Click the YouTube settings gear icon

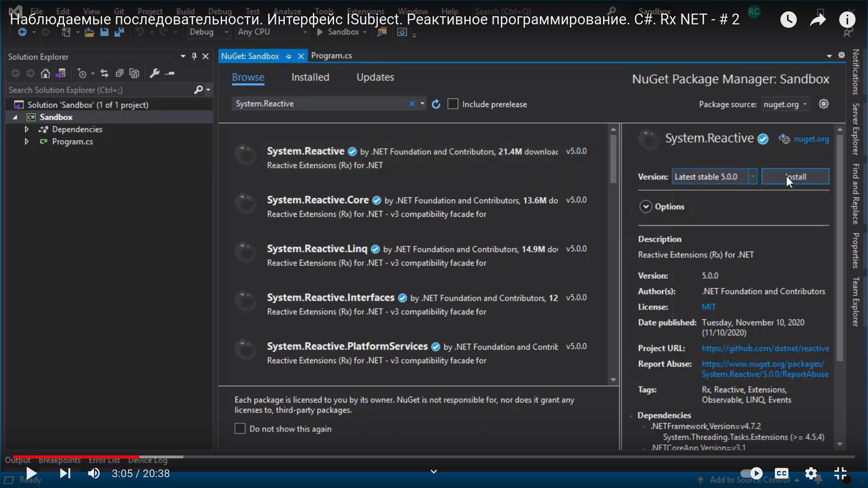click(811, 473)
